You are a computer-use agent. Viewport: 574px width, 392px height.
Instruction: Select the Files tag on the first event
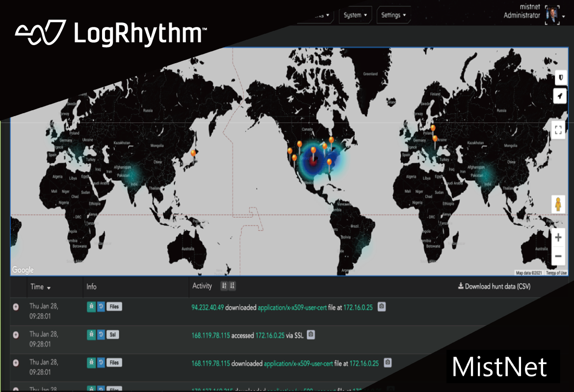coord(114,307)
